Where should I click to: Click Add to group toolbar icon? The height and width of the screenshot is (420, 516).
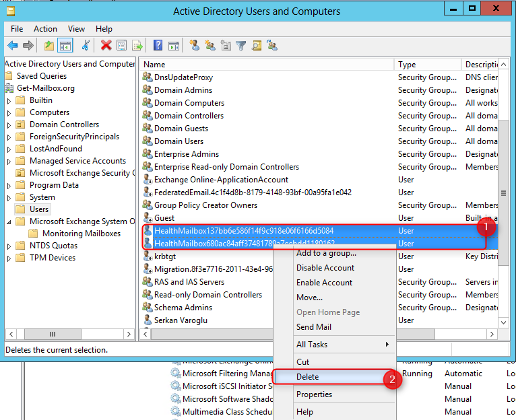point(272,45)
